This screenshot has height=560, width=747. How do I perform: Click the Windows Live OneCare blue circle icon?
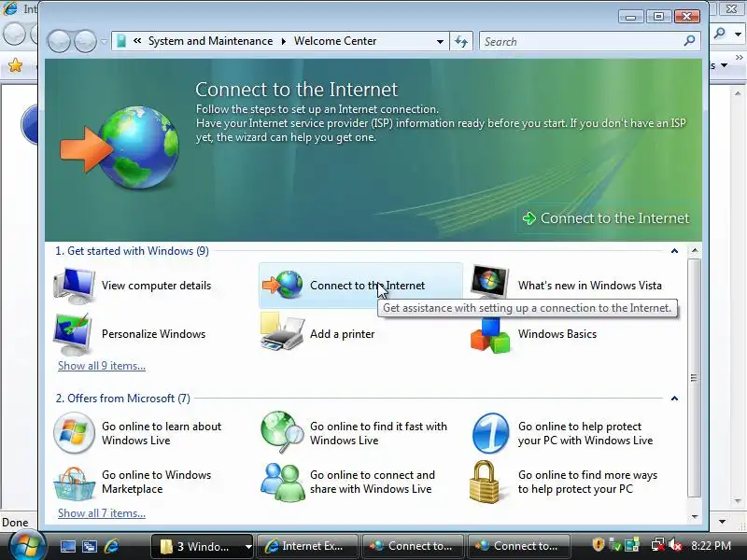pyautogui.click(x=491, y=433)
